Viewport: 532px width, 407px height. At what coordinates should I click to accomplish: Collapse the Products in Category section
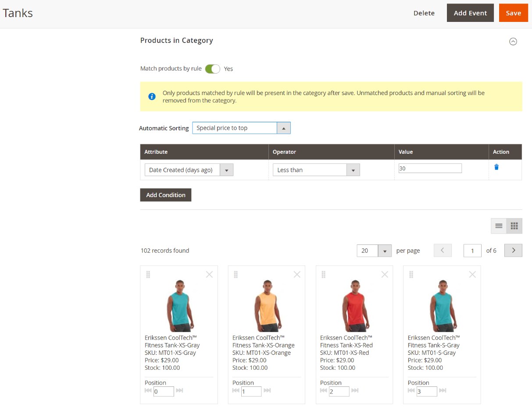tap(513, 41)
